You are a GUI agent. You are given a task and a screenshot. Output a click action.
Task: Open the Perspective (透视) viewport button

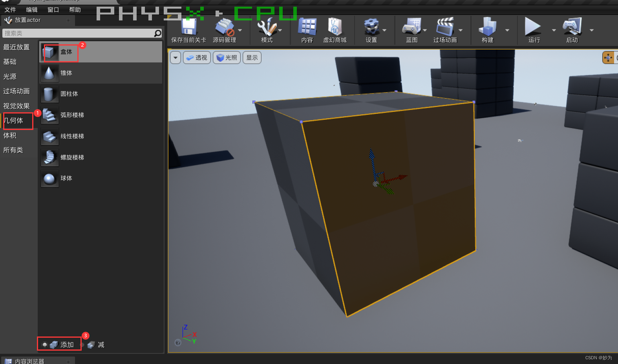[197, 58]
